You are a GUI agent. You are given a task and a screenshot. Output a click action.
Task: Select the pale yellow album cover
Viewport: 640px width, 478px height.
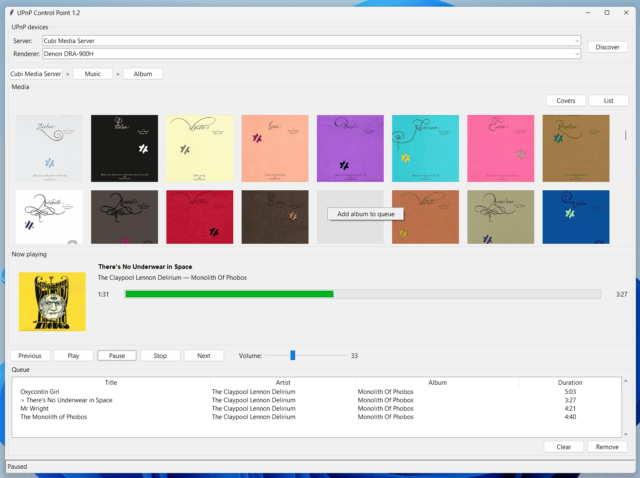click(200, 148)
